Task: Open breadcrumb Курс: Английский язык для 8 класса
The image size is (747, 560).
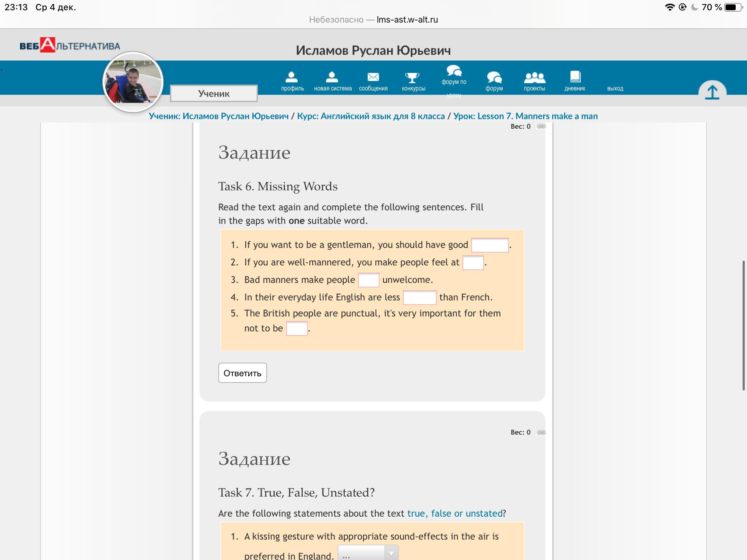Action: pos(371,116)
